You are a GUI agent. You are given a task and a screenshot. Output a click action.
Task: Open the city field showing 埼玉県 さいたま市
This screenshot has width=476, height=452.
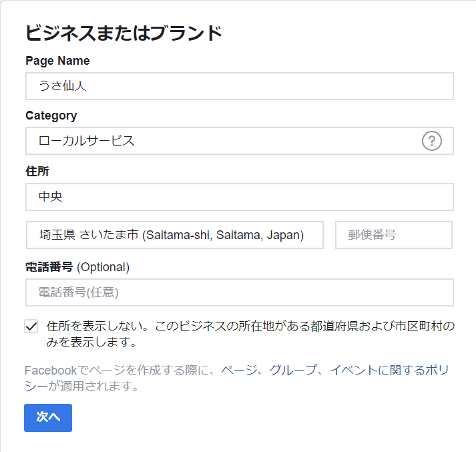(175, 235)
